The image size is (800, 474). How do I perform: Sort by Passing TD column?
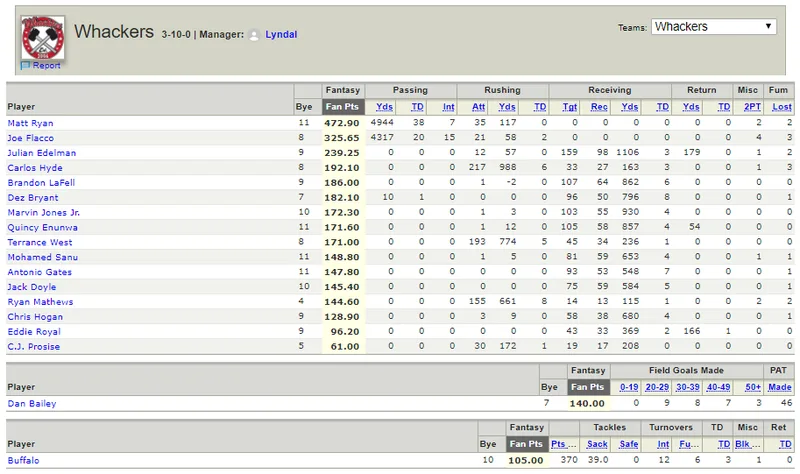point(417,107)
